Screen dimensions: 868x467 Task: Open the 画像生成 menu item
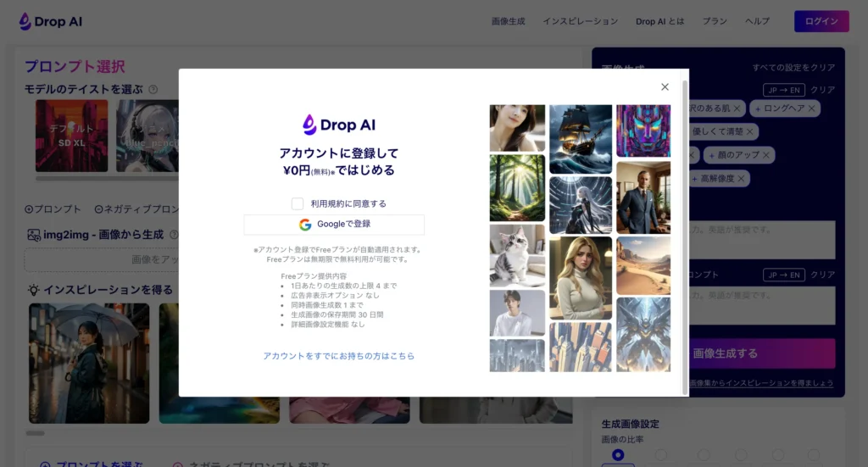(509, 21)
